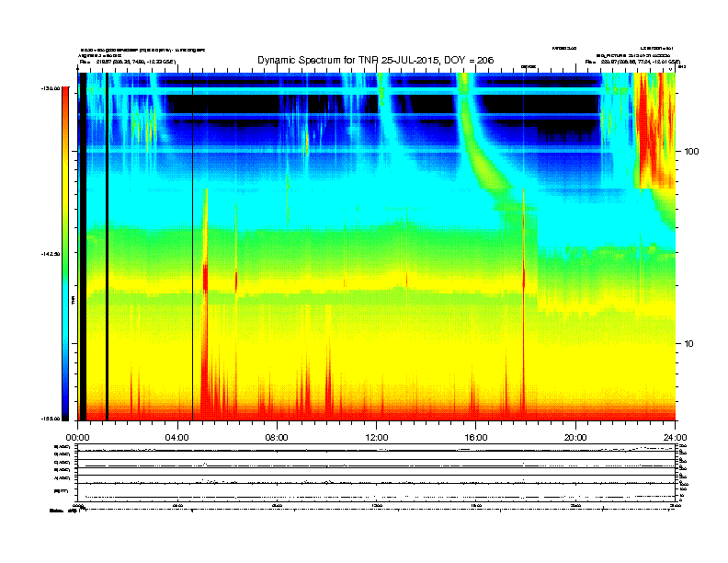Click the 16:00 time axis label

coord(476,438)
